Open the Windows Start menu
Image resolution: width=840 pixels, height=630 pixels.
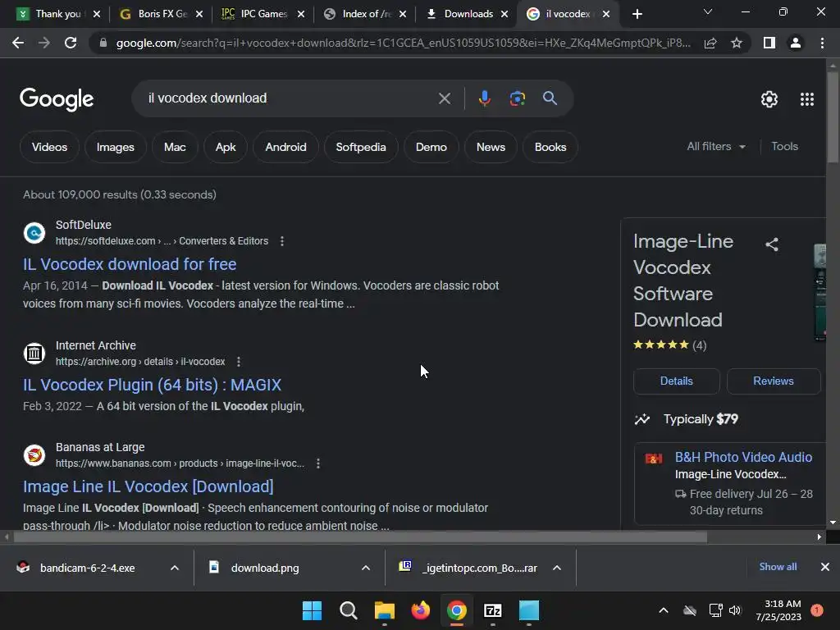[313, 610]
